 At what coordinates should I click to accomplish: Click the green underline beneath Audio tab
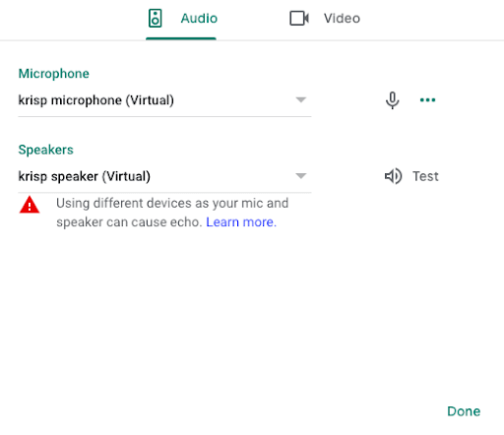(181, 38)
